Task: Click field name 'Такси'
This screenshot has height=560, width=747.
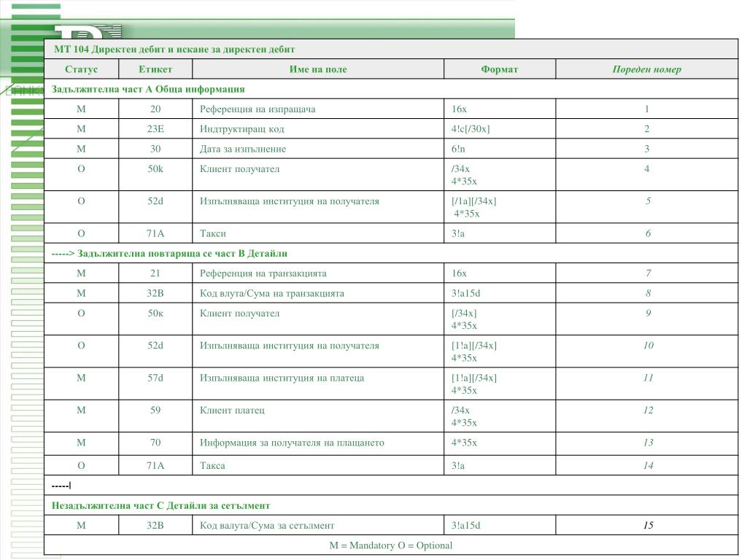Action: pos(212,234)
